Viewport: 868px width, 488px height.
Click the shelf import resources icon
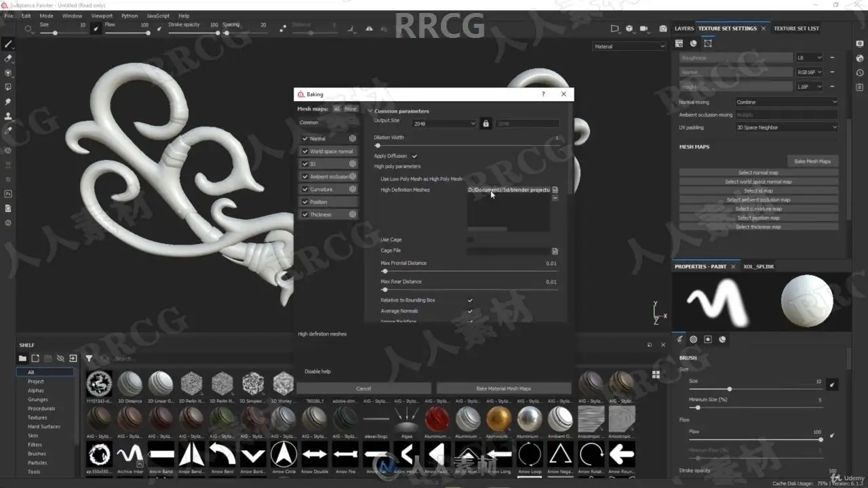click(73, 359)
